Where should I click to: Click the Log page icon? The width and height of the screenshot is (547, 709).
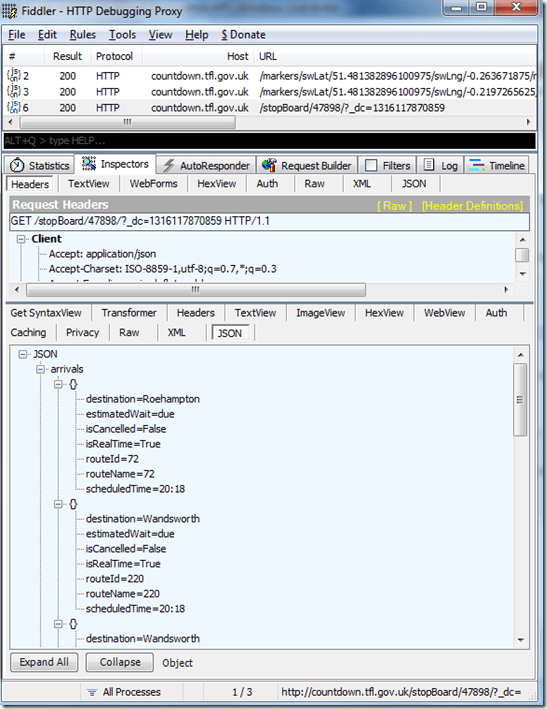click(x=429, y=165)
